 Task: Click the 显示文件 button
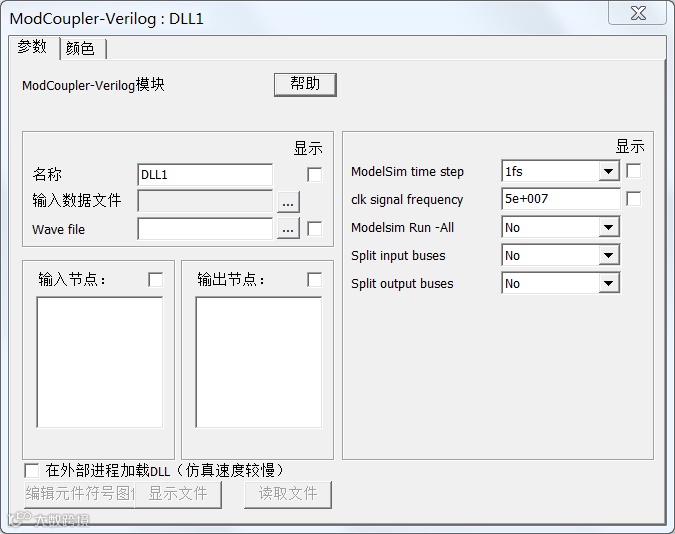coord(178,494)
